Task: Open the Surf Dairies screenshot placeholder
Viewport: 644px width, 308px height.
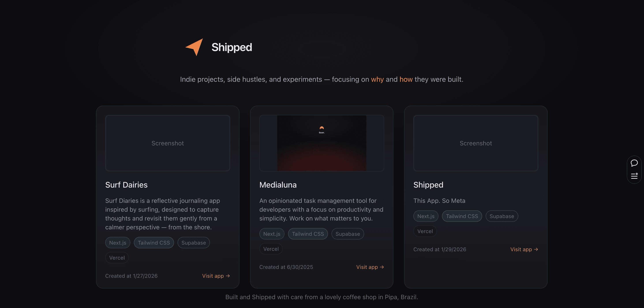Action: [x=167, y=143]
